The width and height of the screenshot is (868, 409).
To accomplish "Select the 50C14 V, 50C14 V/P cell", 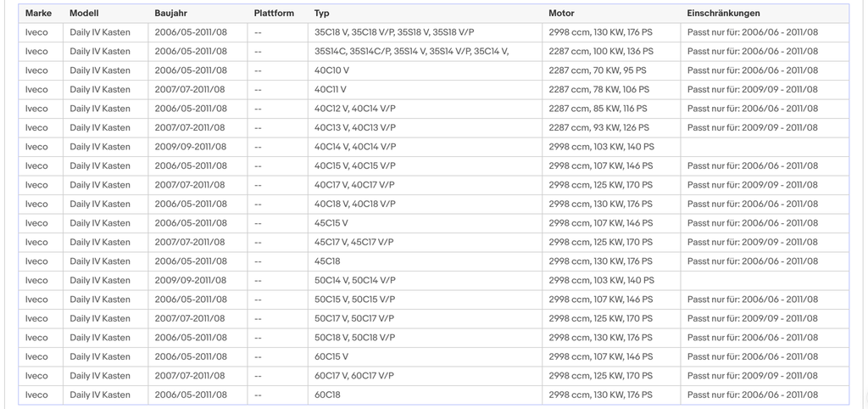I will pos(425,280).
